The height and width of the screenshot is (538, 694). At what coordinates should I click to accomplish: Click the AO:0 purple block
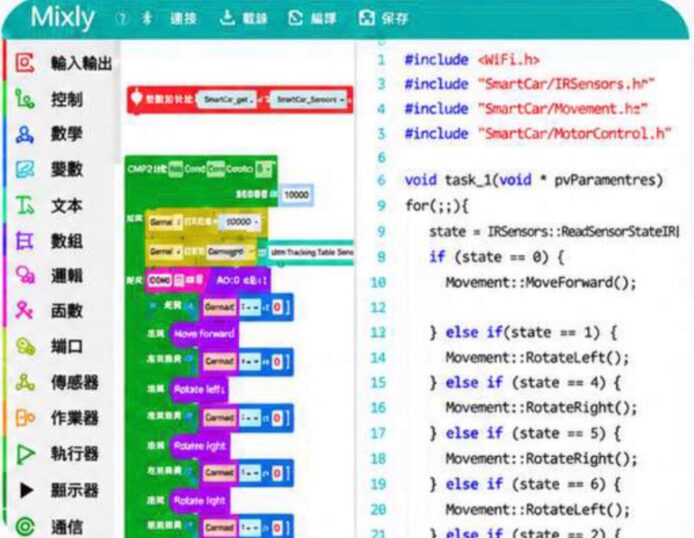pos(241,280)
